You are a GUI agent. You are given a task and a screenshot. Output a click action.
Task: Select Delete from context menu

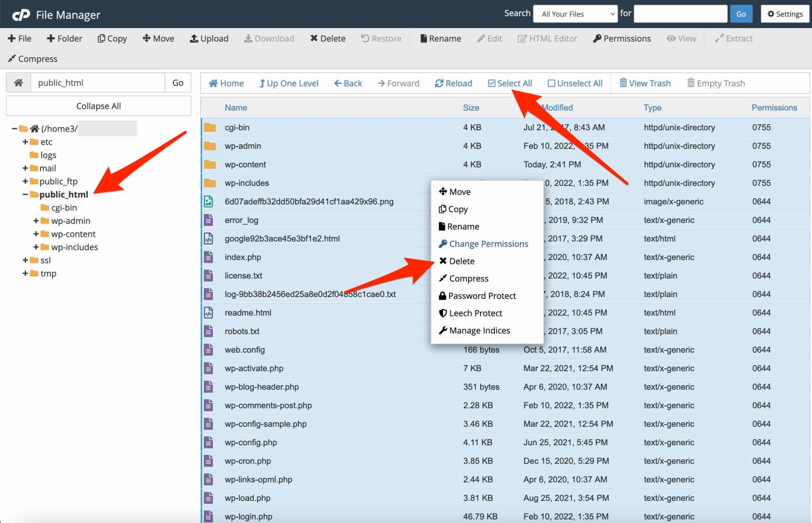pos(462,260)
